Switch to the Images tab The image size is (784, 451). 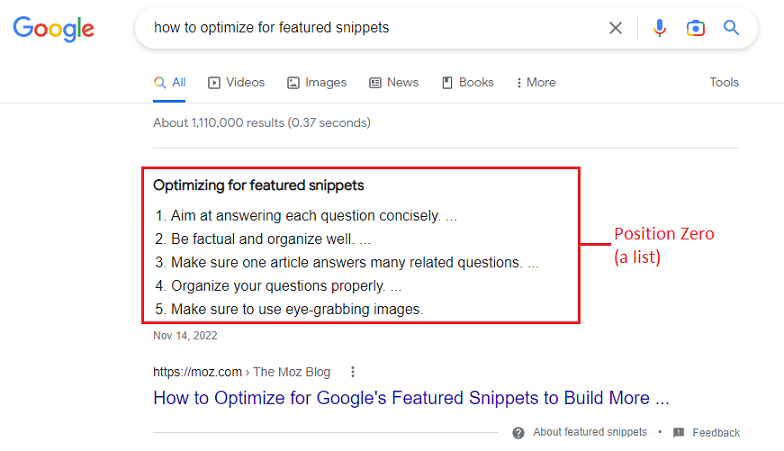click(316, 82)
